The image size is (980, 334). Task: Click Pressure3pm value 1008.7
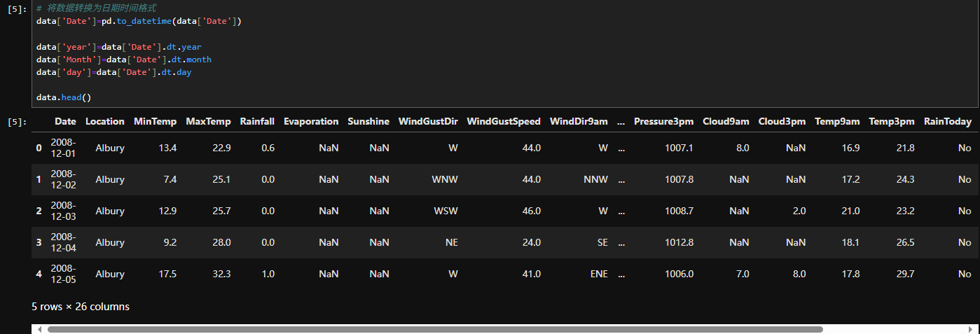(x=679, y=211)
